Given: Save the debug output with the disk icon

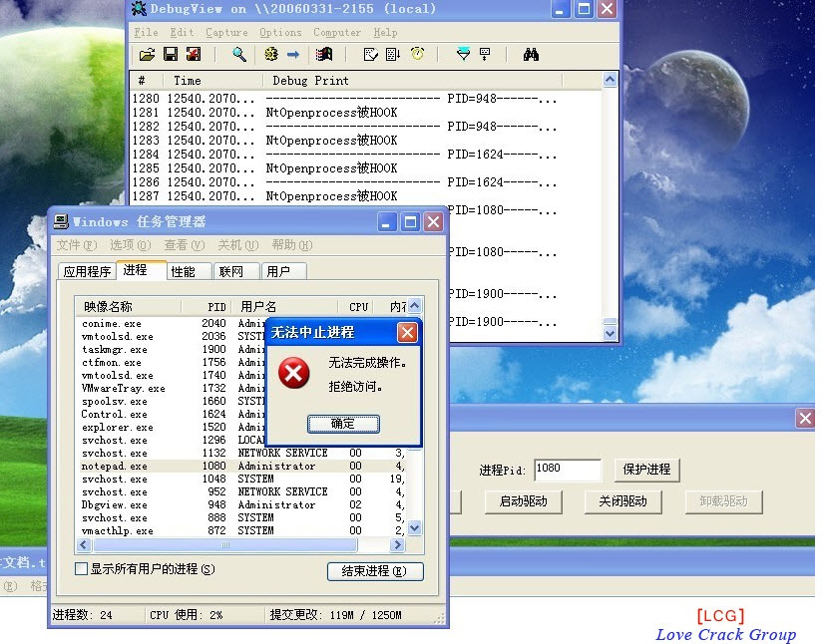Looking at the screenshot, I should [170, 55].
